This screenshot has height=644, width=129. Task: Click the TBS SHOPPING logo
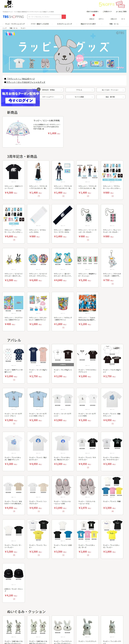(x=13, y=17)
